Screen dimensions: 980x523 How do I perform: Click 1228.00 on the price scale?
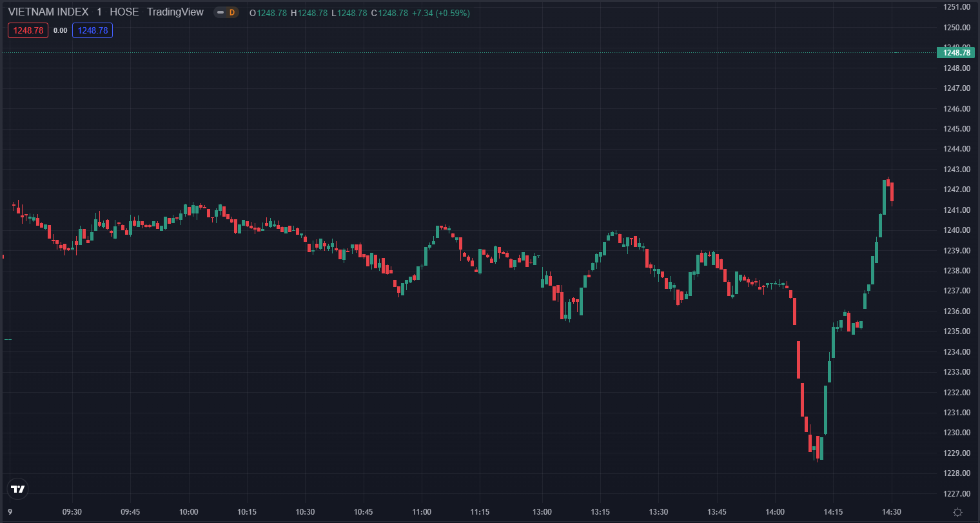click(957, 473)
